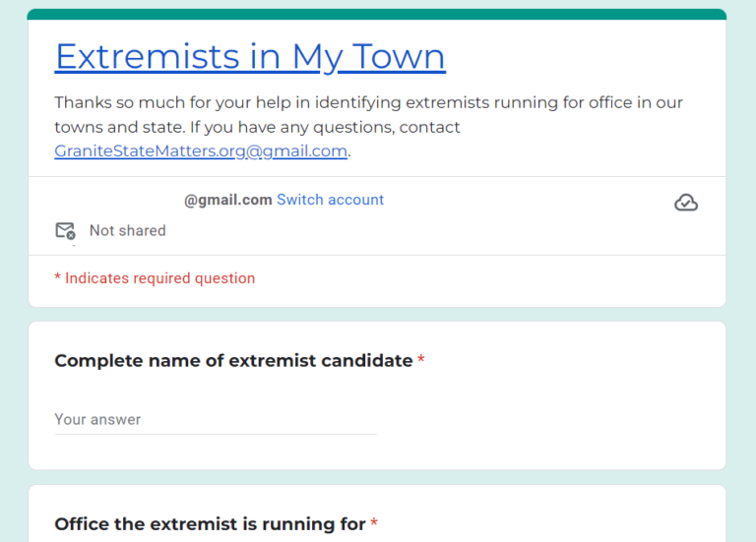Screen dimensions: 756x542
Task: Click the GraniteStateMatters.org@gmail.com contact link
Action: [x=201, y=151]
